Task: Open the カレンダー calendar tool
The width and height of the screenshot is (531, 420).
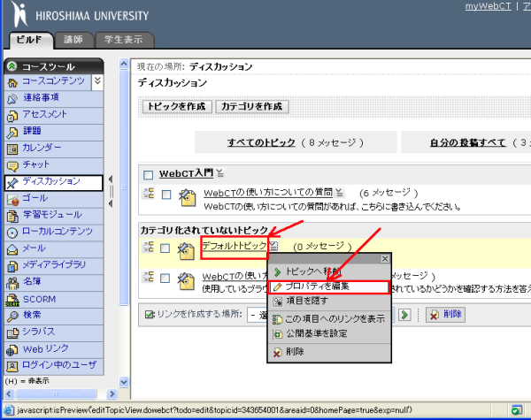Action: coord(42,148)
